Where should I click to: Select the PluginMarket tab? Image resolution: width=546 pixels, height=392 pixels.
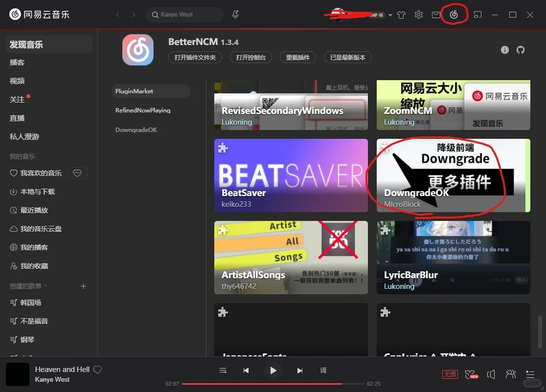tap(151, 91)
